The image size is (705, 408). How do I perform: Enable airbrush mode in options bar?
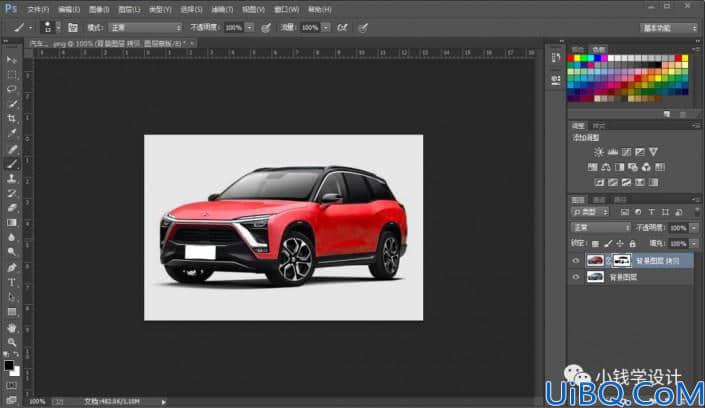pyautogui.click(x=343, y=28)
